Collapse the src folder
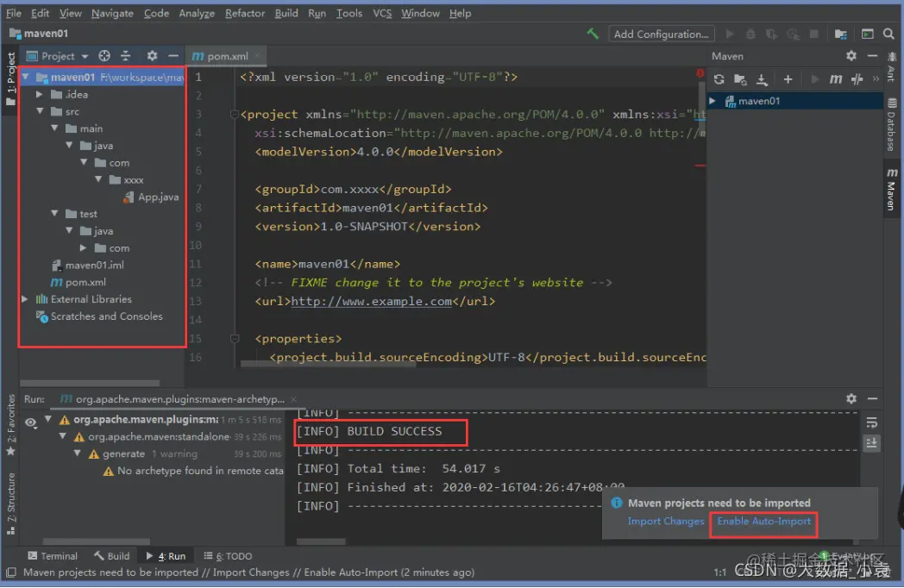This screenshot has height=588, width=904. click(40, 111)
